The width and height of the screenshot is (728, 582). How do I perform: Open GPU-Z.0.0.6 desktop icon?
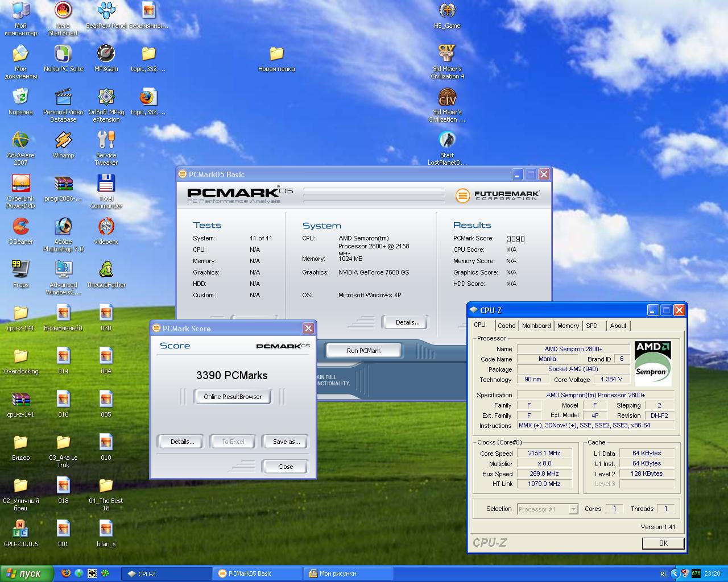pos(20,533)
